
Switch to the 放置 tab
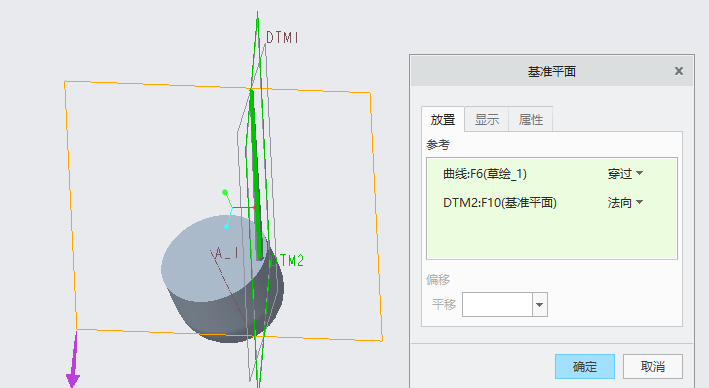tap(443, 119)
